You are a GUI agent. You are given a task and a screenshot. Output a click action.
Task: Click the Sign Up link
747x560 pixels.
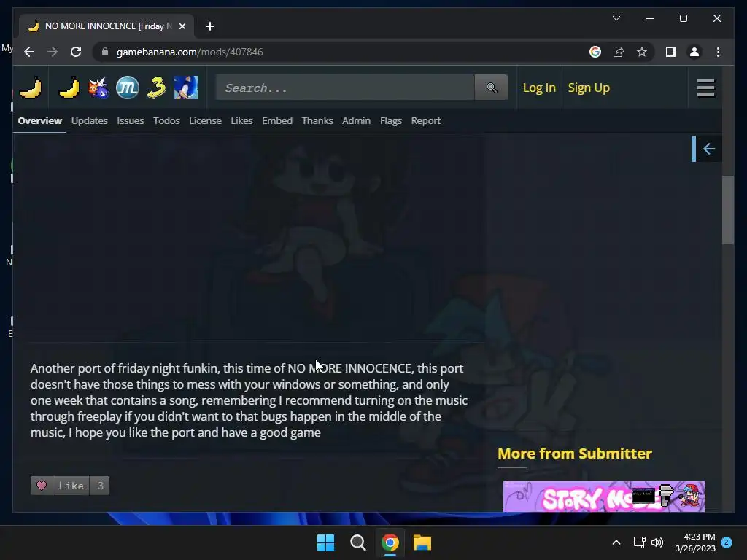tap(589, 87)
